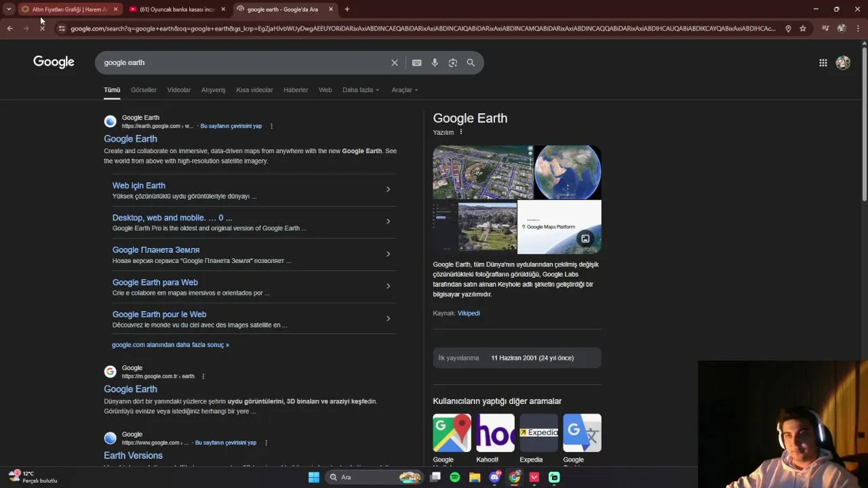Open 'Google Earth pour le Web' sitelink

point(159,314)
